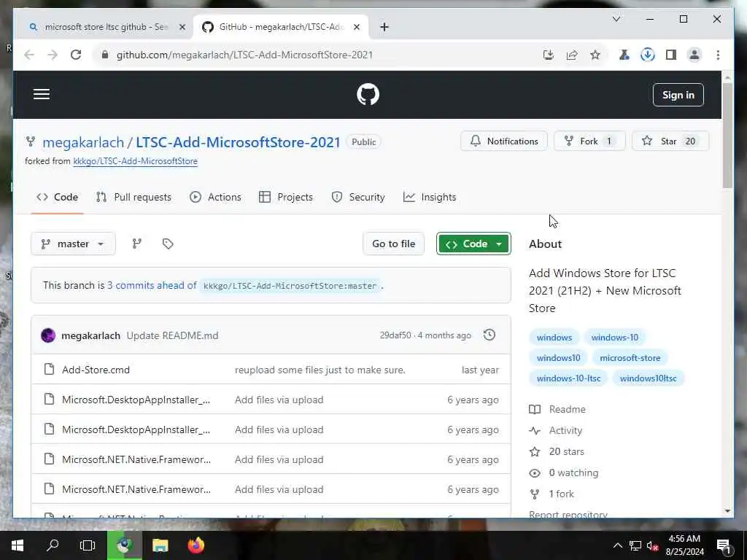Switch to the Insights tab
Image resolution: width=747 pixels, height=560 pixels.
430,197
